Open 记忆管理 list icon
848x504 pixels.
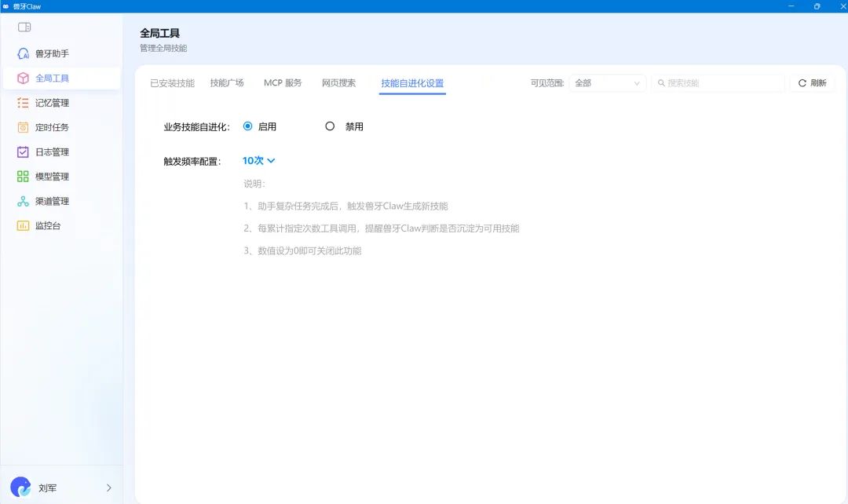pos(23,103)
